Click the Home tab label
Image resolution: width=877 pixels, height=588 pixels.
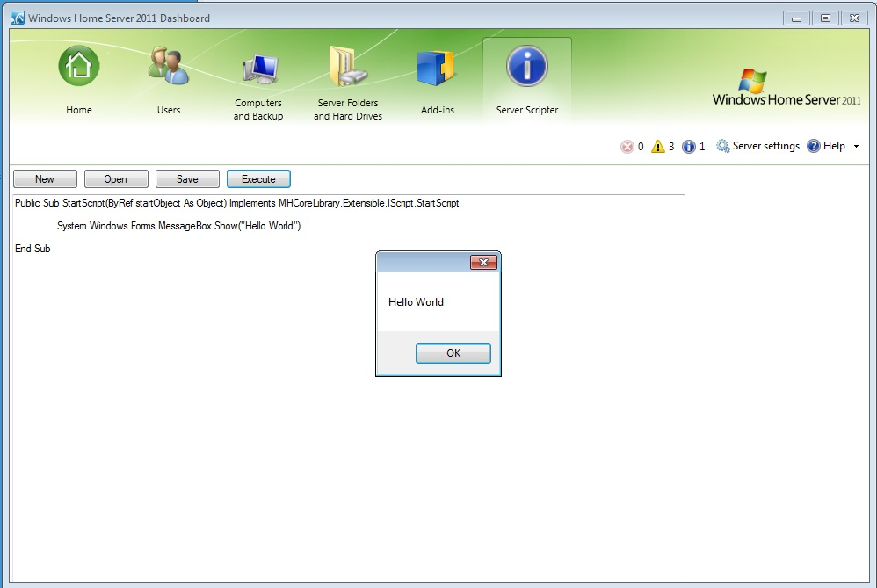79,110
